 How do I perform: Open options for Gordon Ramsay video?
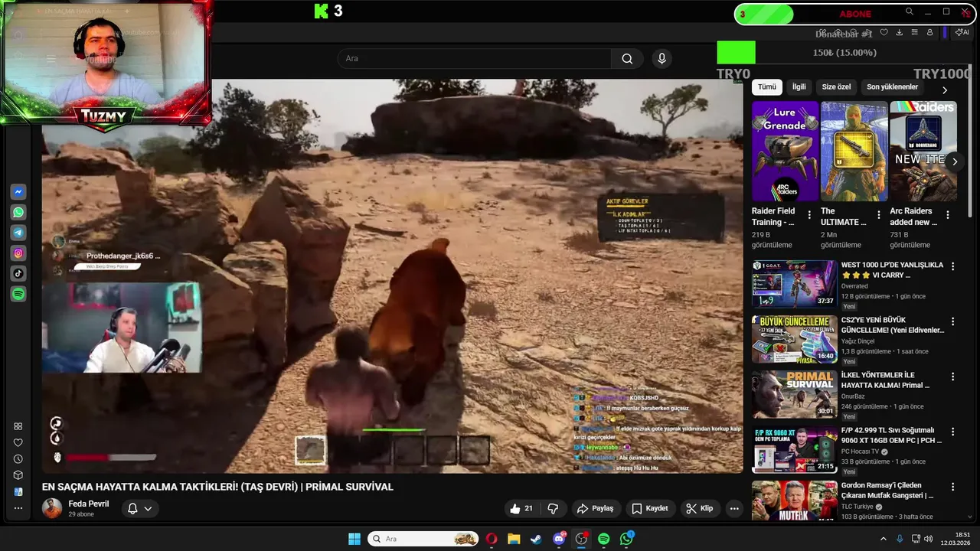point(953,487)
